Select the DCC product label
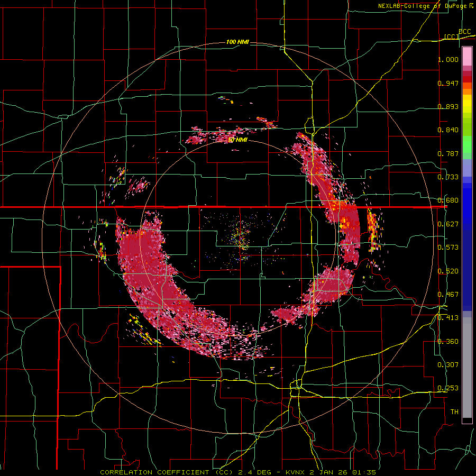This screenshot has width=476, height=476. coord(464,32)
